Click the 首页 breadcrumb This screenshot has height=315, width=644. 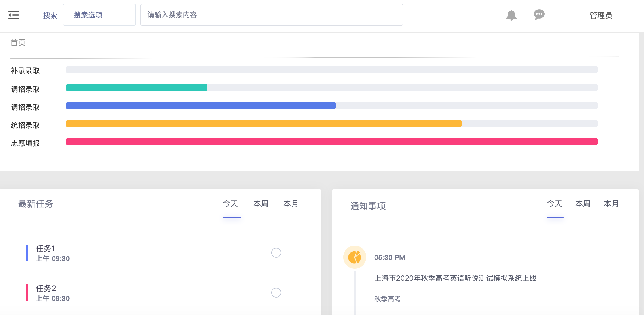coord(18,43)
